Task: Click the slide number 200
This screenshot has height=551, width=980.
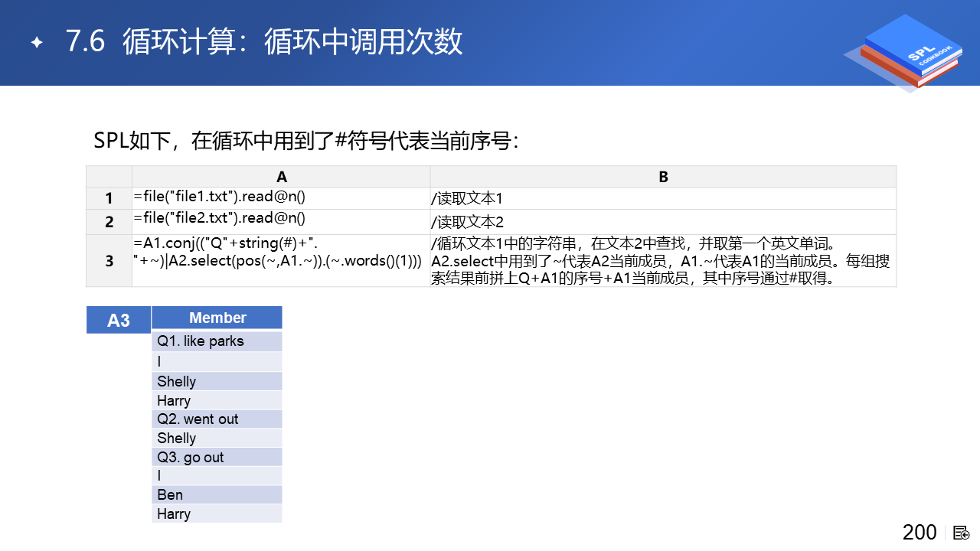Action: point(920,533)
